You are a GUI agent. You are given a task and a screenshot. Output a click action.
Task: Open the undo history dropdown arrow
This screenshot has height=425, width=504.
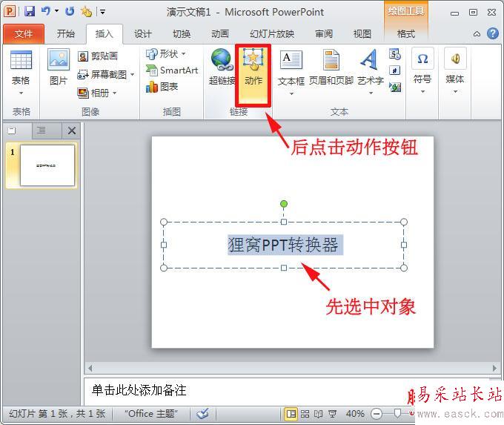click(56, 11)
